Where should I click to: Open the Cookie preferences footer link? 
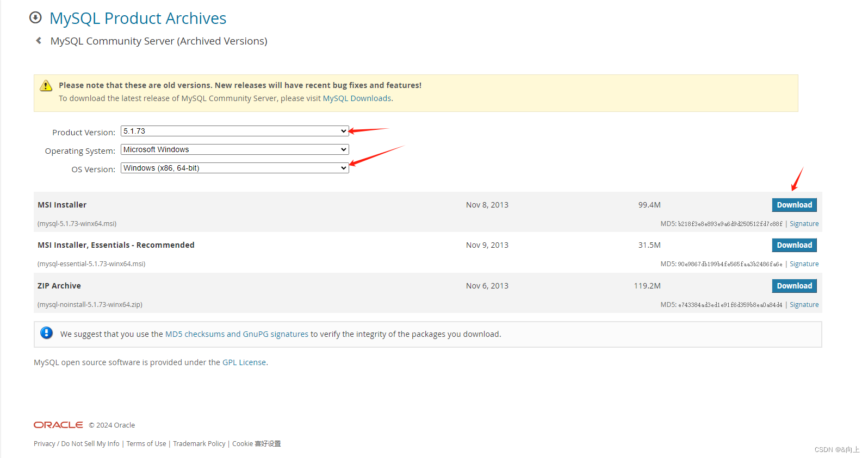[257, 444]
